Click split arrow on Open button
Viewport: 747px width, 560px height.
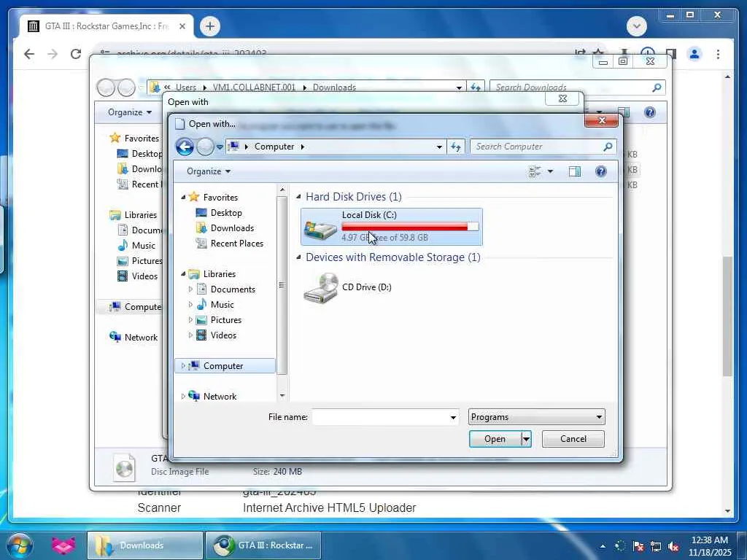pyautogui.click(x=526, y=439)
